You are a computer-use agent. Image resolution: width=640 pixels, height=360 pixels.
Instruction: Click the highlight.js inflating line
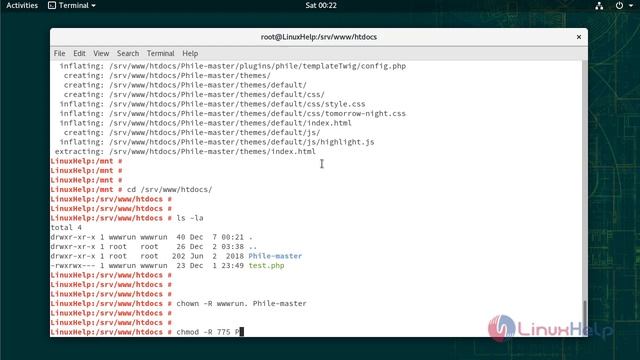pos(217,142)
